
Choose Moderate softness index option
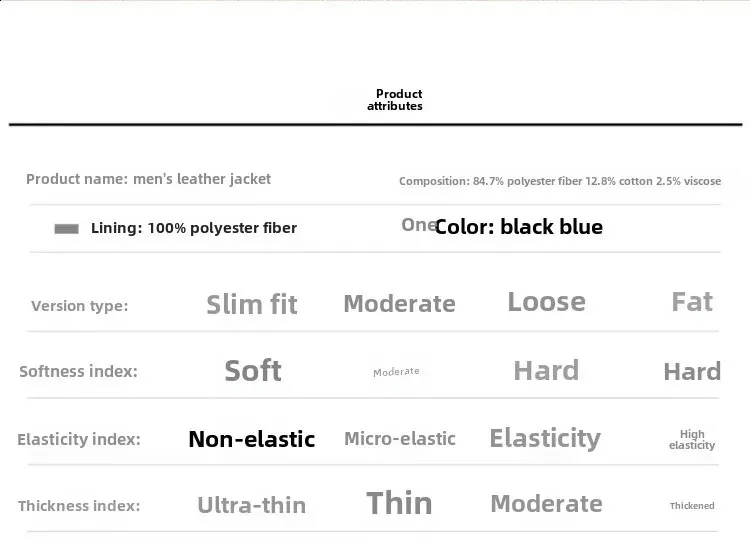[x=396, y=372]
